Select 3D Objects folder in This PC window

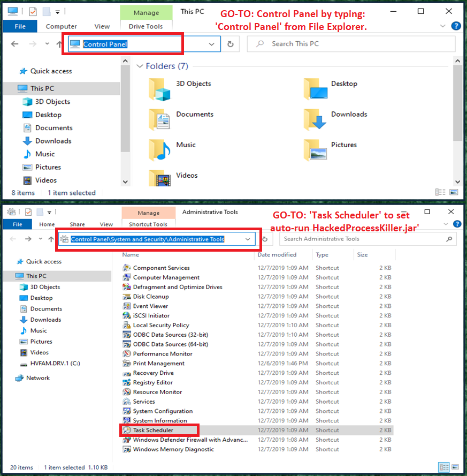click(x=180, y=89)
